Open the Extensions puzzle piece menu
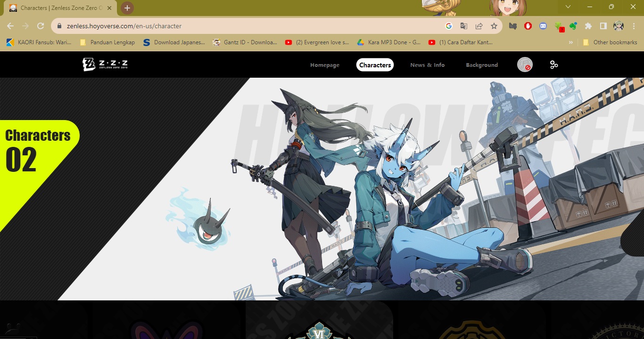This screenshot has height=339, width=644. 588,26
